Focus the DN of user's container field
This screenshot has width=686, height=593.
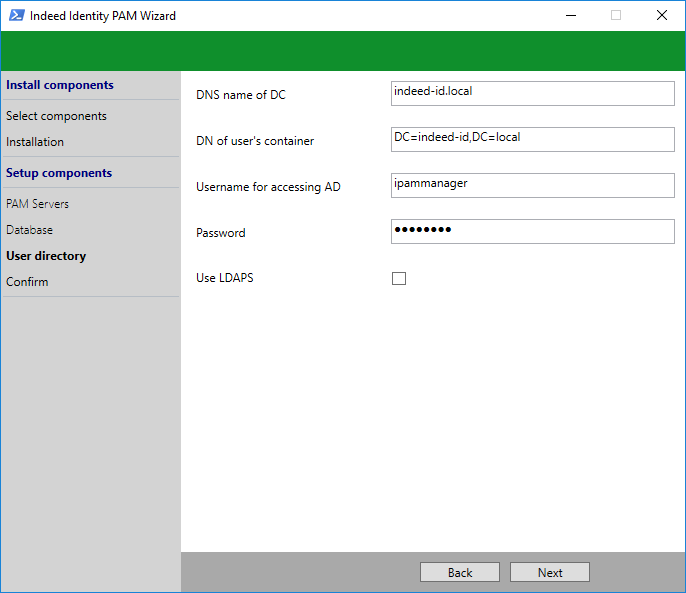[x=533, y=139]
